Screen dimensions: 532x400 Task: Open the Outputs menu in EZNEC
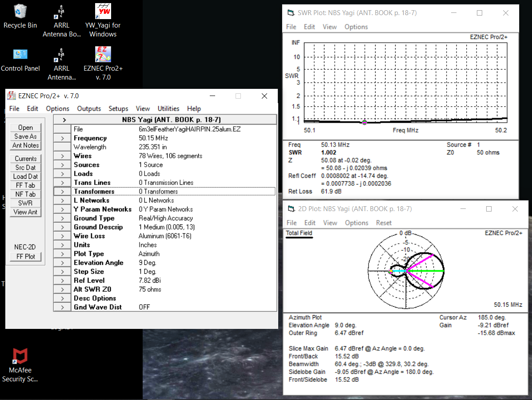89,108
